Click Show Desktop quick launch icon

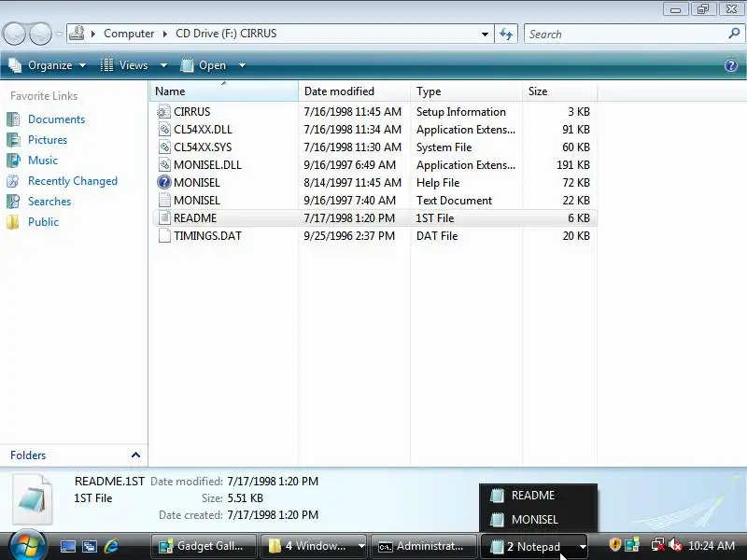click(67, 546)
